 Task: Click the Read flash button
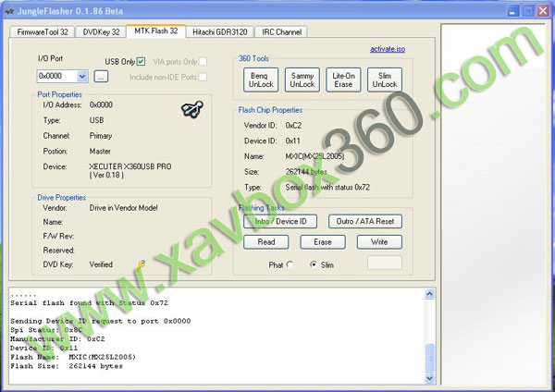pyautogui.click(x=266, y=242)
